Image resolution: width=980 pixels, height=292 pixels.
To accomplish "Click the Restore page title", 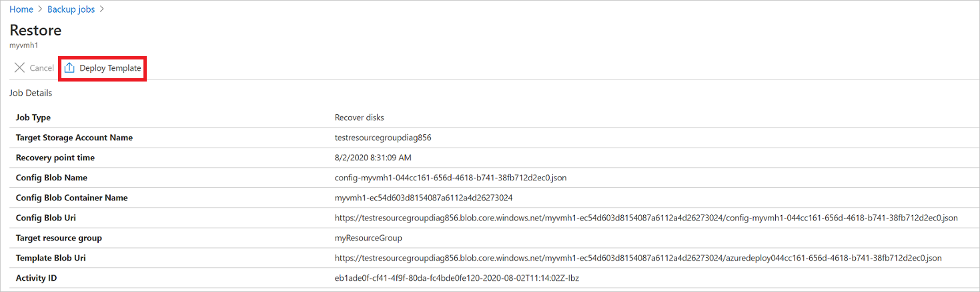I will [35, 30].
